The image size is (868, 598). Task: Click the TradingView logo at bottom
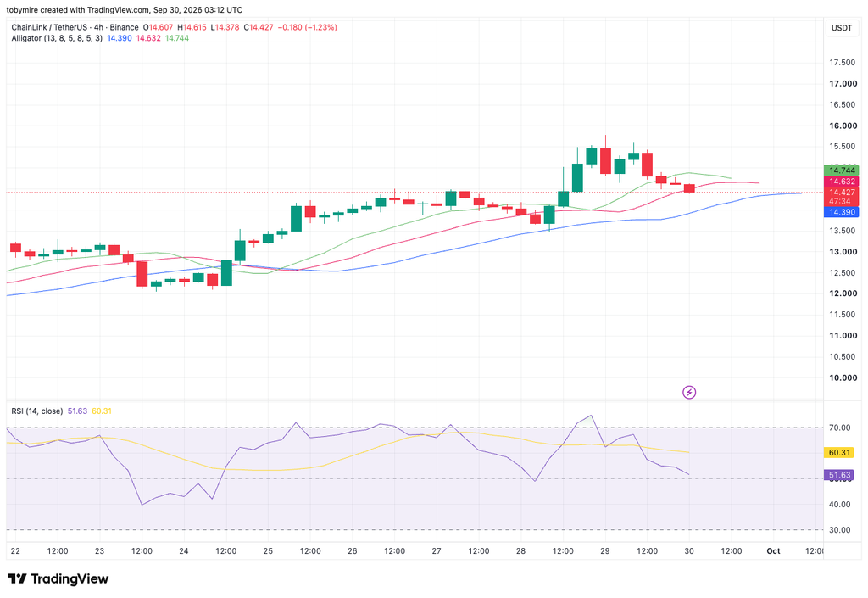coord(58,579)
